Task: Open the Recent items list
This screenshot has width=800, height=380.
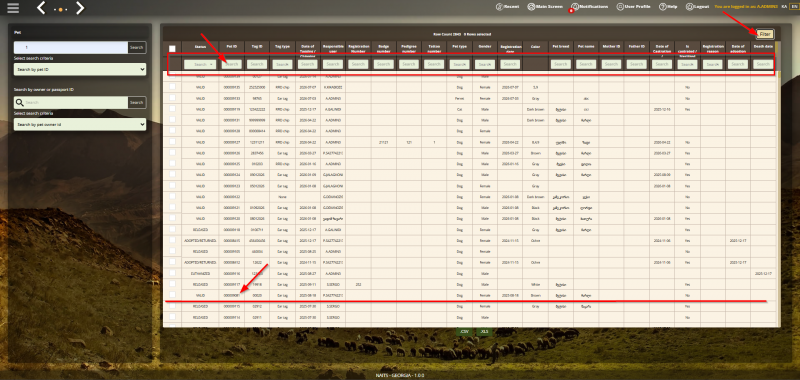Action: (x=508, y=7)
